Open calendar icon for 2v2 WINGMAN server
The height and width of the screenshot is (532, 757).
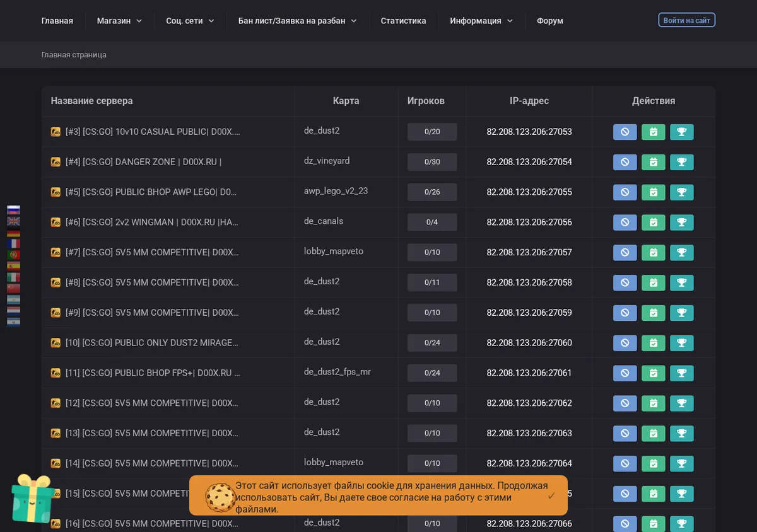tap(653, 223)
